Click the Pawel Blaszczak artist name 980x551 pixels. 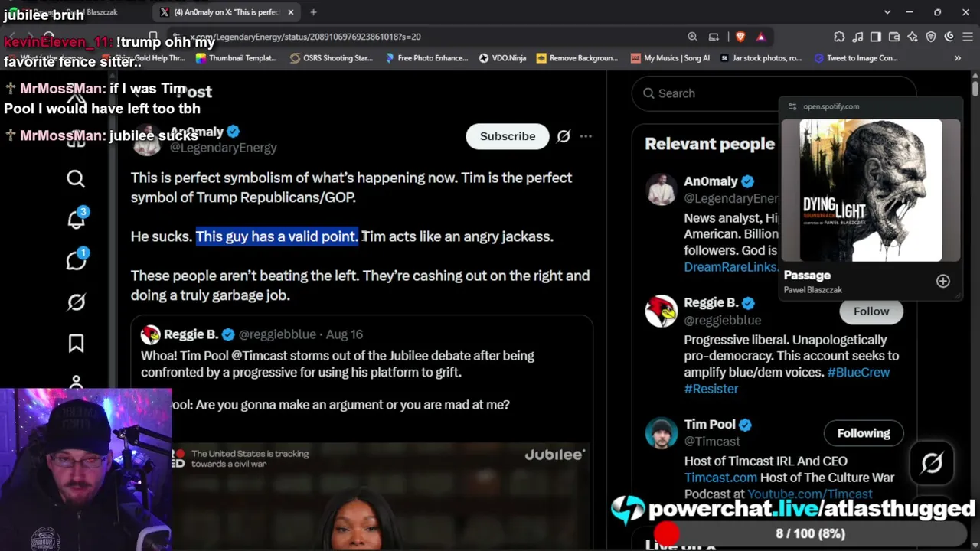click(x=813, y=290)
